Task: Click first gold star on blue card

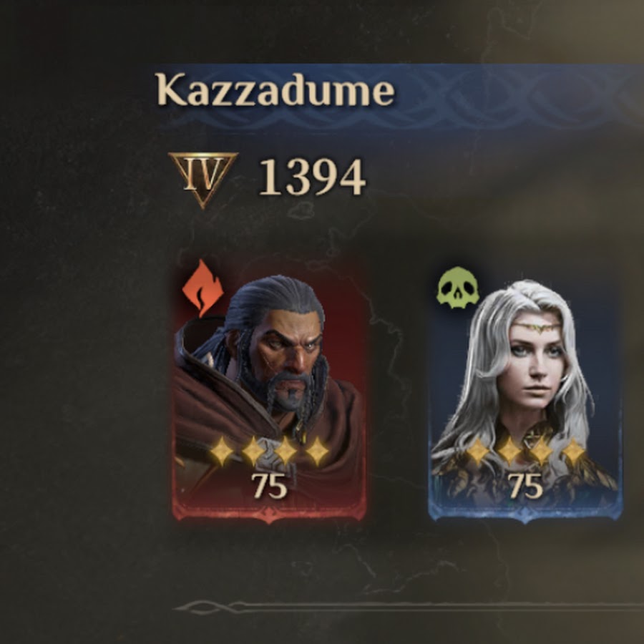Action: 477,451
